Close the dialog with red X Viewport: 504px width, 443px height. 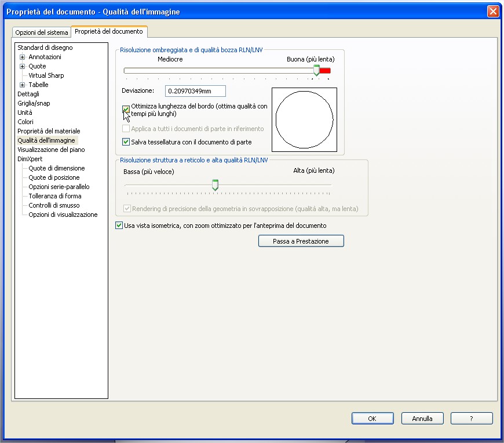coord(493,12)
